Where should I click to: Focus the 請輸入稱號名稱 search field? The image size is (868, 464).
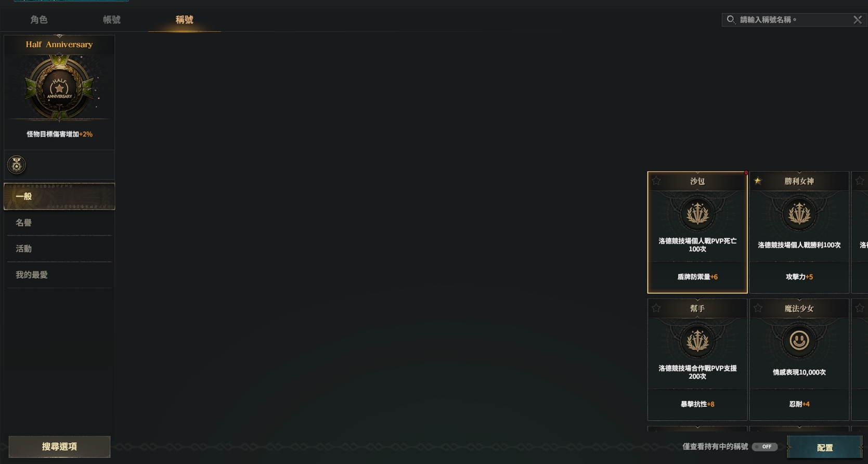(793, 20)
